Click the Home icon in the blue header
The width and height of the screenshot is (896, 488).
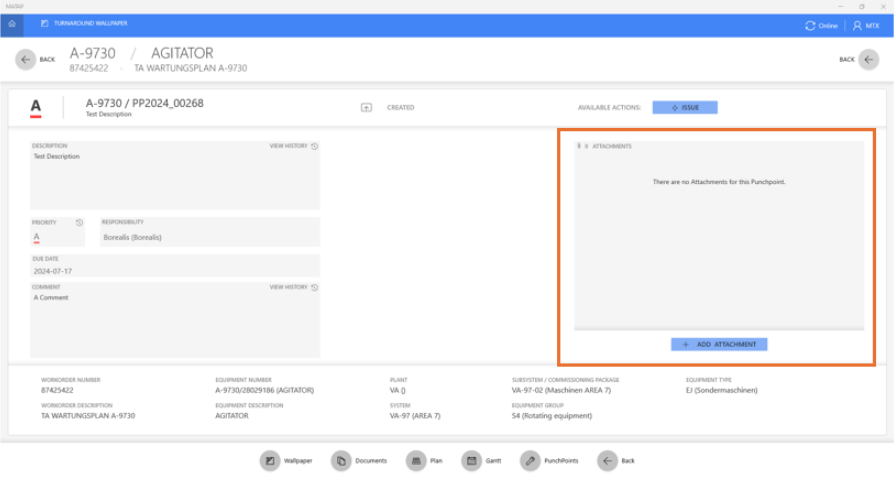pos(12,24)
